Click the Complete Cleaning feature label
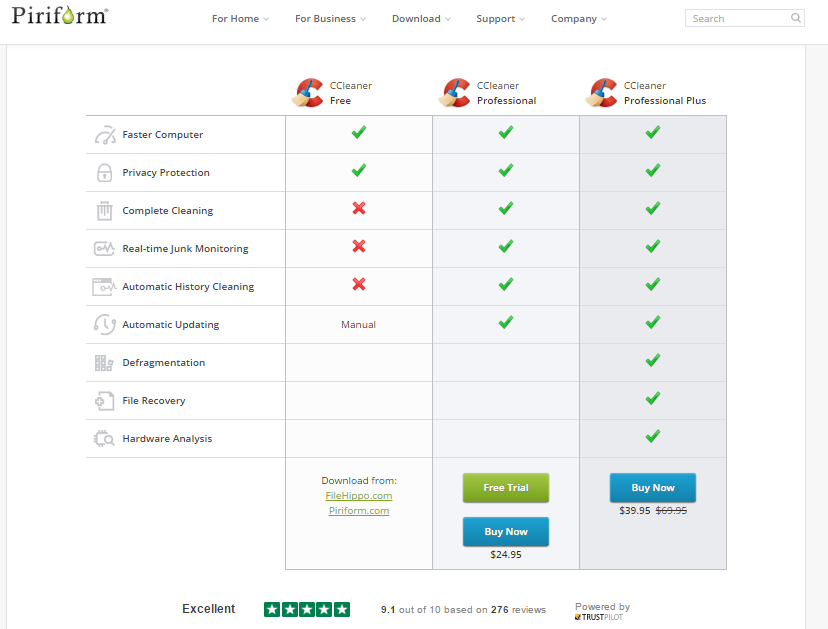The image size is (828, 629). pos(168,211)
